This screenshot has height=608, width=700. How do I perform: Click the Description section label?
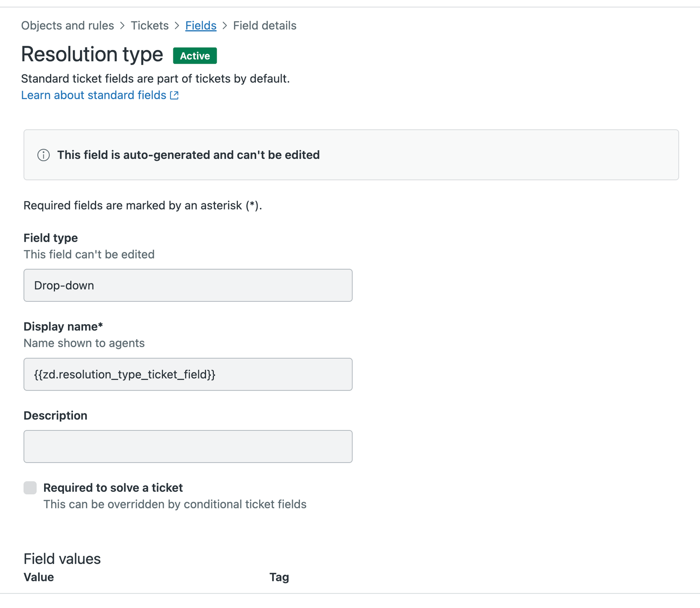[55, 415]
